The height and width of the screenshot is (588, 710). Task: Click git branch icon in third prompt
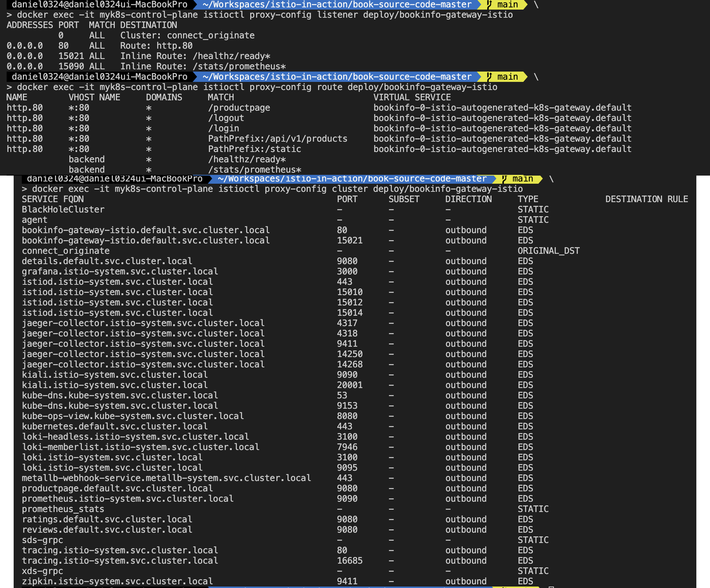pyautogui.click(x=504, y=179)
